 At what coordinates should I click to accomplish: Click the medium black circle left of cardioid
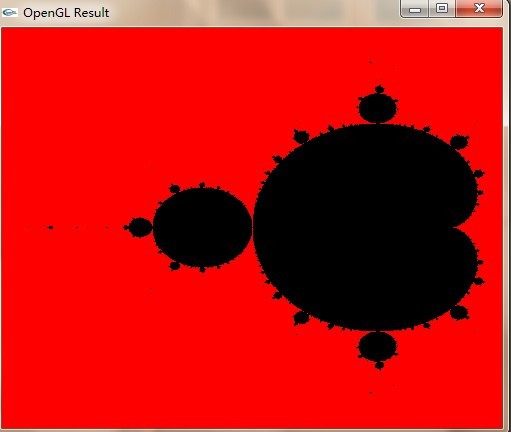coord(202,227)
